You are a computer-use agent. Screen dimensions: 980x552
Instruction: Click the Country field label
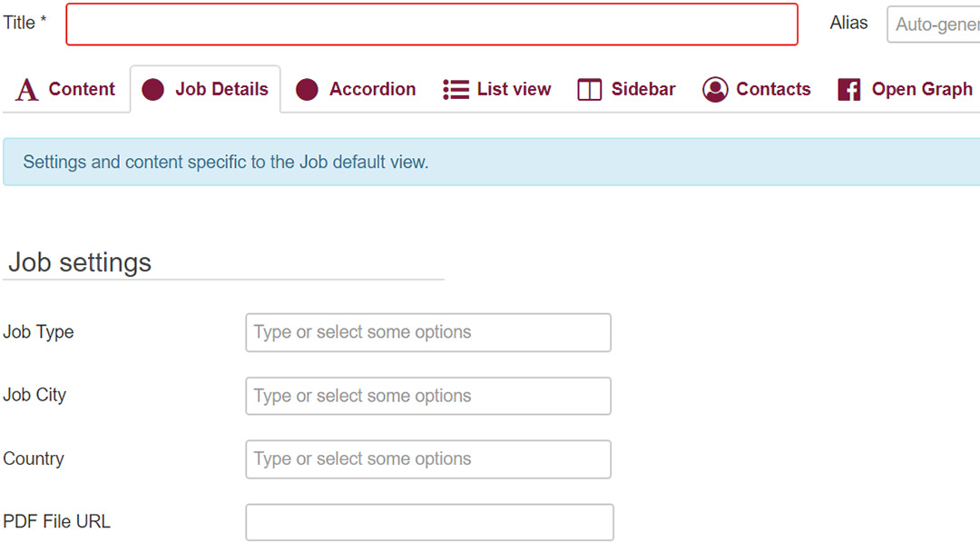point(34,459)
